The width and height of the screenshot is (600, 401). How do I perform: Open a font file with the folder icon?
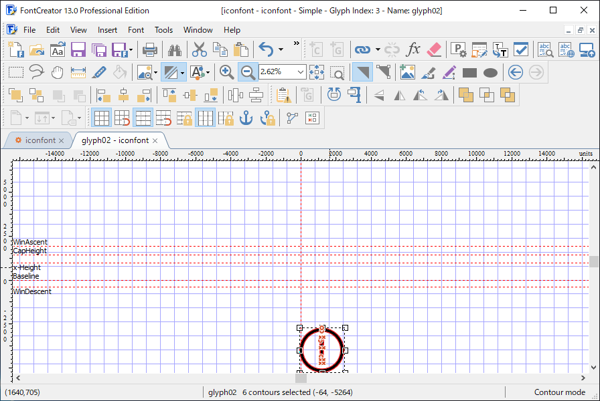click(37, 50)
